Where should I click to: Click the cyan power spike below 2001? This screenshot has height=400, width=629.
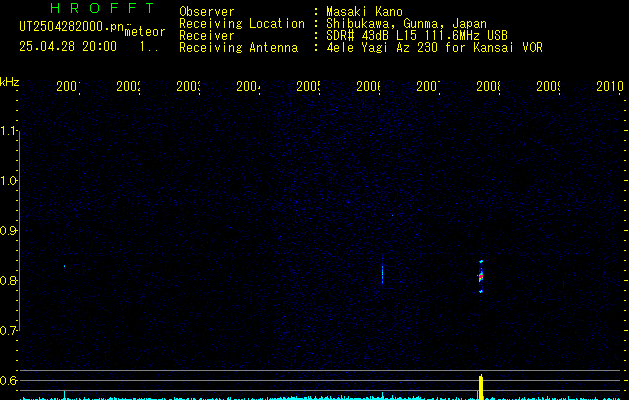[x=64, y=394]
